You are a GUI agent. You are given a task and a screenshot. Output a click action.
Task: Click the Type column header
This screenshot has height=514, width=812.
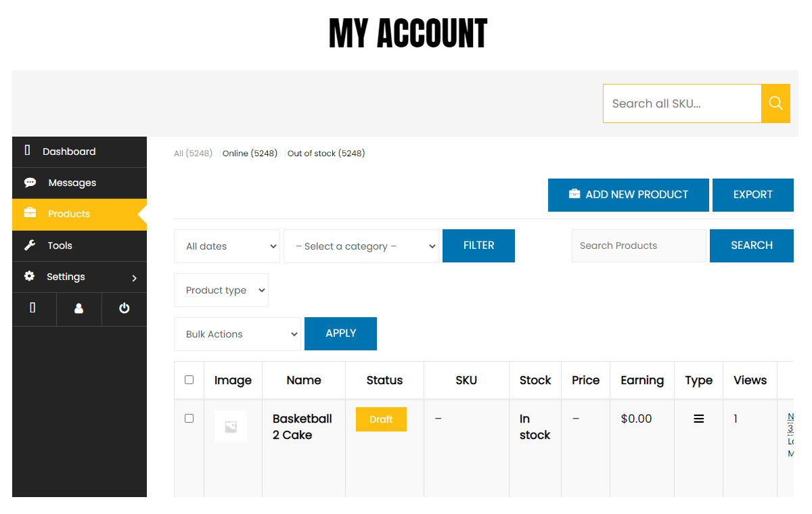point(698,380)
